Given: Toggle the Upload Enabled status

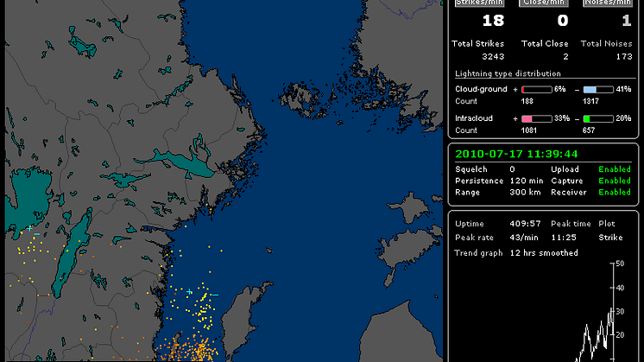Looking at the screenshot, I should click(614, 169).
